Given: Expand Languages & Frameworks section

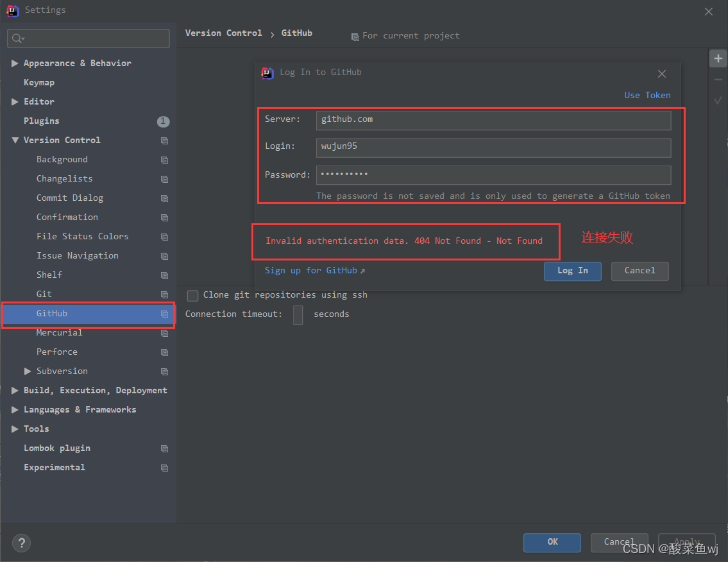Looking at the screenshot, I should 15,410.
